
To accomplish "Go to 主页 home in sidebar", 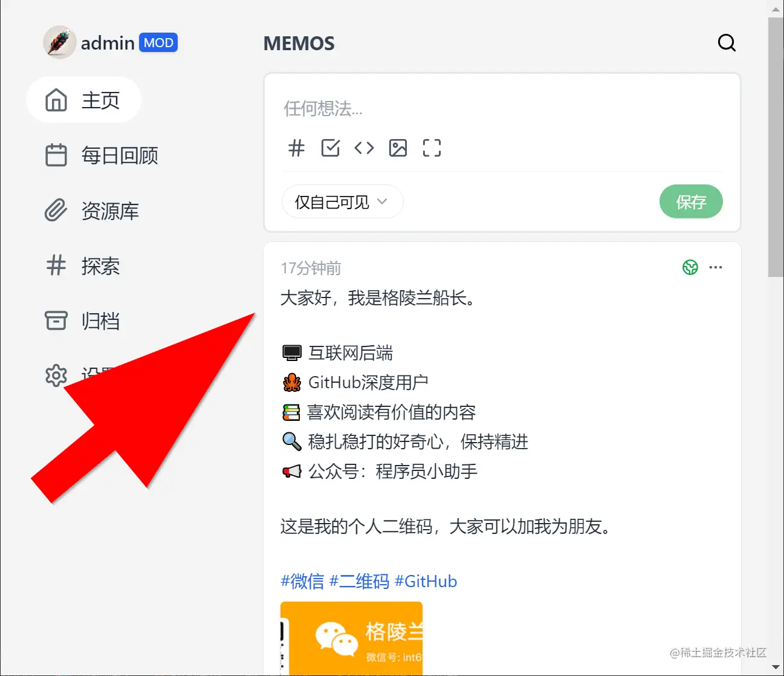I will (x=83, y=100).
